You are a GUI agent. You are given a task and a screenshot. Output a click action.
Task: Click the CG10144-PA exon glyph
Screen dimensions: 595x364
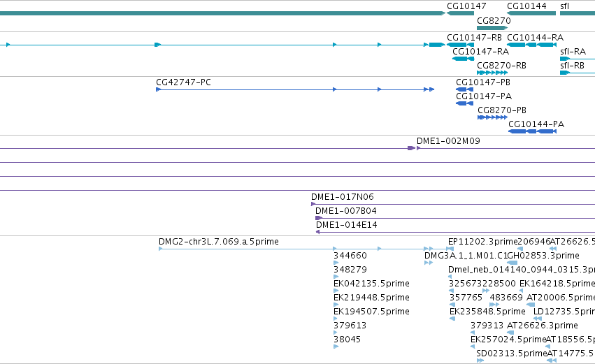click(532, 131)
